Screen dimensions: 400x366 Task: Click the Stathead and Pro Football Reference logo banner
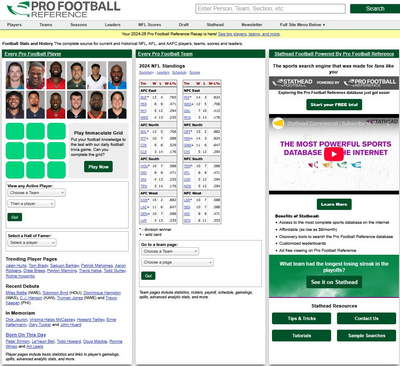coord(334,83)
